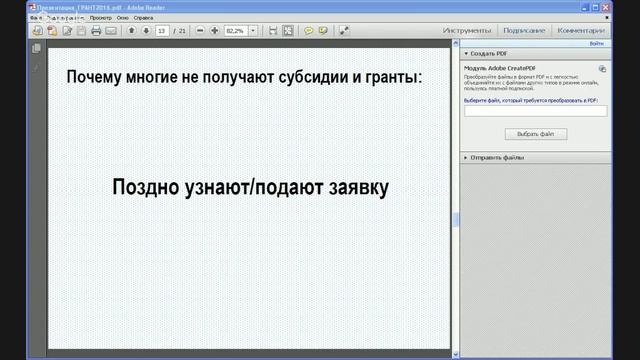640x360 pixels.
Task: Minimize the Adobe Reader window
Action: pos(585,7)
